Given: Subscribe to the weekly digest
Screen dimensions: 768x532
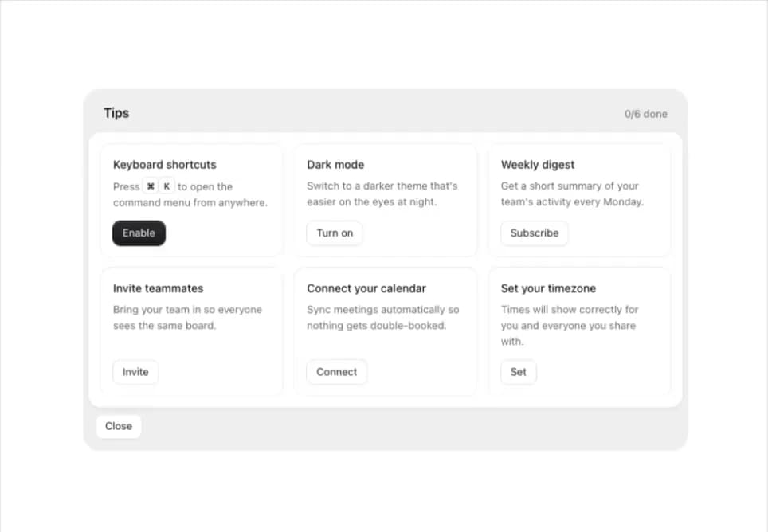Looking at the screenshot, I should tap(535, 233).
